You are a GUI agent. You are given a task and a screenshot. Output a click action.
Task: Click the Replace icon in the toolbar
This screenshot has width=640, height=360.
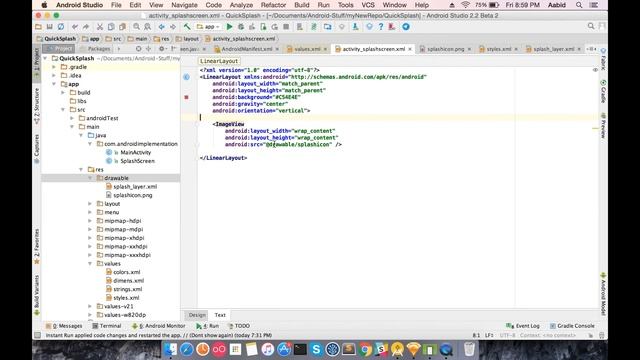147,27
